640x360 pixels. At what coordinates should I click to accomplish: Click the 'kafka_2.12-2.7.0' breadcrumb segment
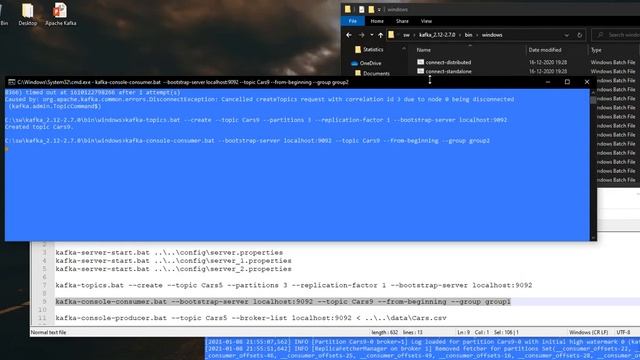pos(437,35)
